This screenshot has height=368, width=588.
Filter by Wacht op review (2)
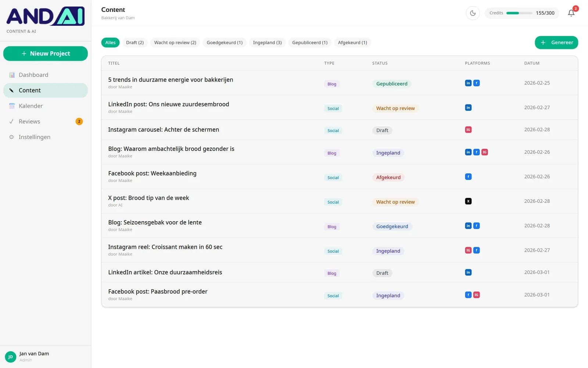point(175,43)
